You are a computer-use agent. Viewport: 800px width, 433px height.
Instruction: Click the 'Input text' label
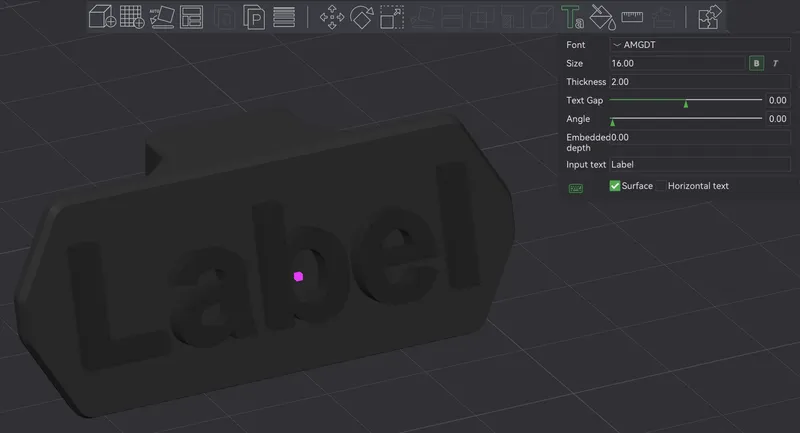586,165
